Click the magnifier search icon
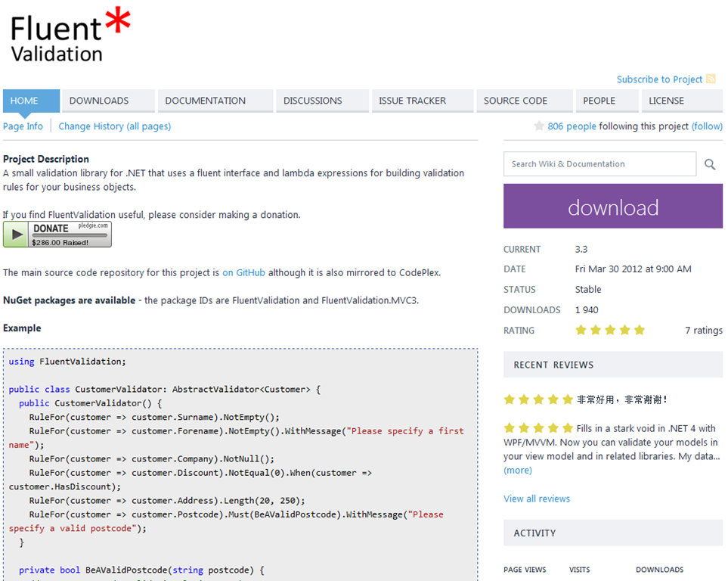This screenshot has height=581, width=728. [709, 164]
